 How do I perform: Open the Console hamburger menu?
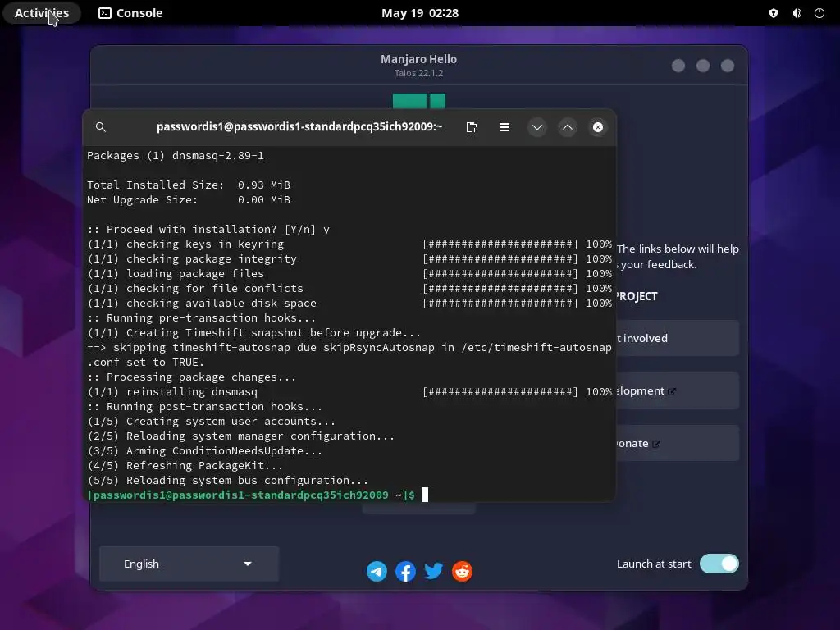click(504, 127)
